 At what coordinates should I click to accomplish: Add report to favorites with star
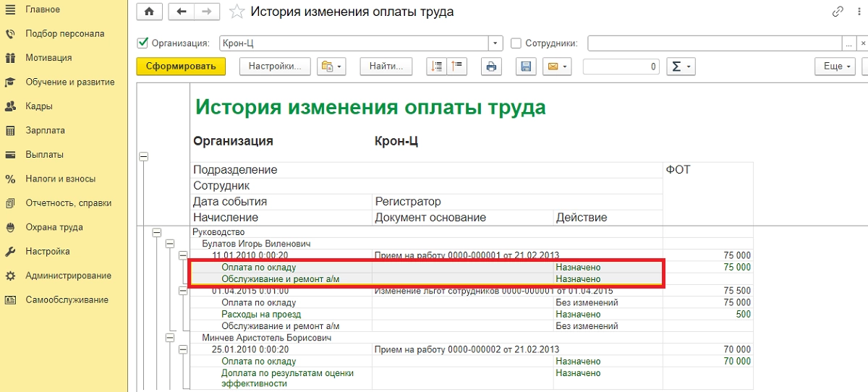pyautogui.click(x=237, y=12)
